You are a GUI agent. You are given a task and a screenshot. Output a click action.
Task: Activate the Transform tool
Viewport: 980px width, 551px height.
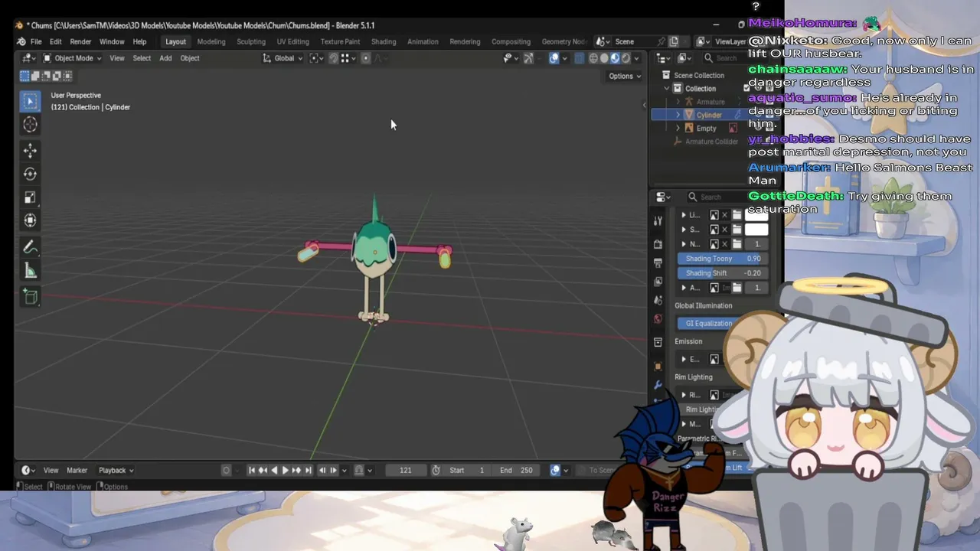[31, 220]
